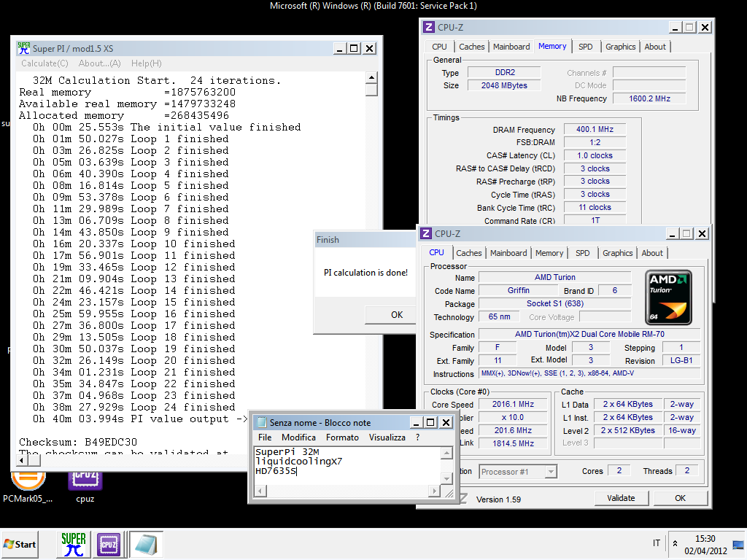This screenshot has height=560, width=747.
Task: Click the Notepad taskbar icon
Action: click(x=146, y=544)
